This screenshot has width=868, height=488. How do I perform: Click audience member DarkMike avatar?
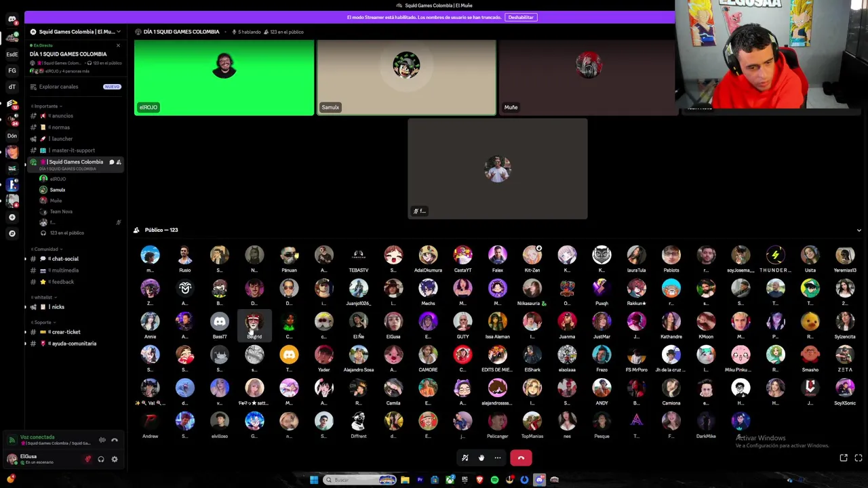706,422
